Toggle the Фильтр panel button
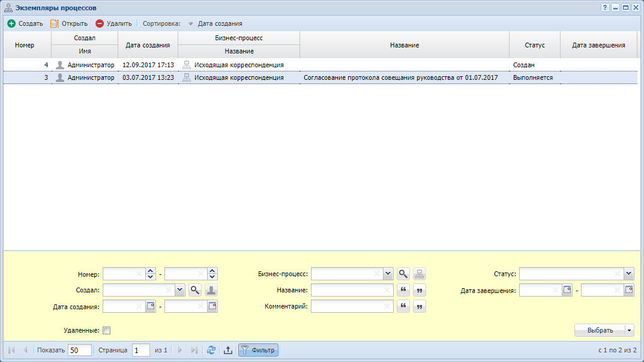Screen dimensions: 644x362 (258, 350)
